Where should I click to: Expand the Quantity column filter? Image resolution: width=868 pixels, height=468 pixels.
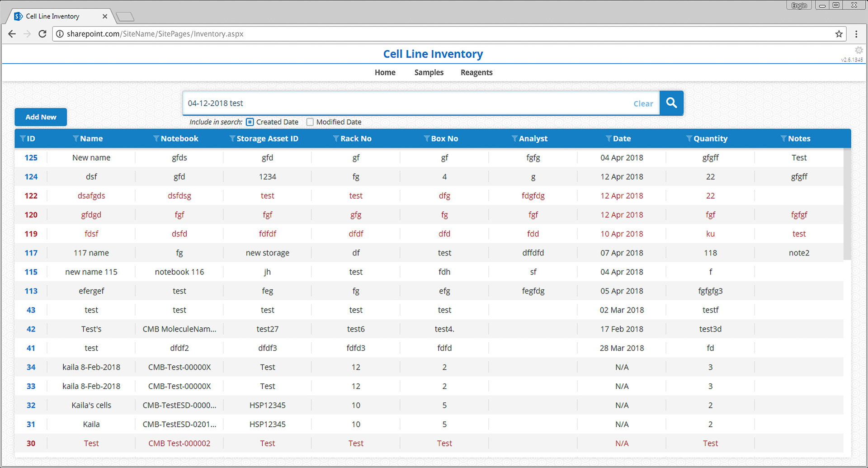coord(689,139)
